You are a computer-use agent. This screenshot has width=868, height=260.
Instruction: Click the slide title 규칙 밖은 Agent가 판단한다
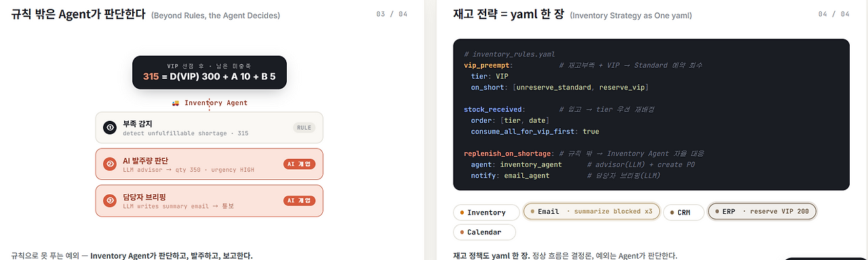pyautogui.click(x=78, y=14)
